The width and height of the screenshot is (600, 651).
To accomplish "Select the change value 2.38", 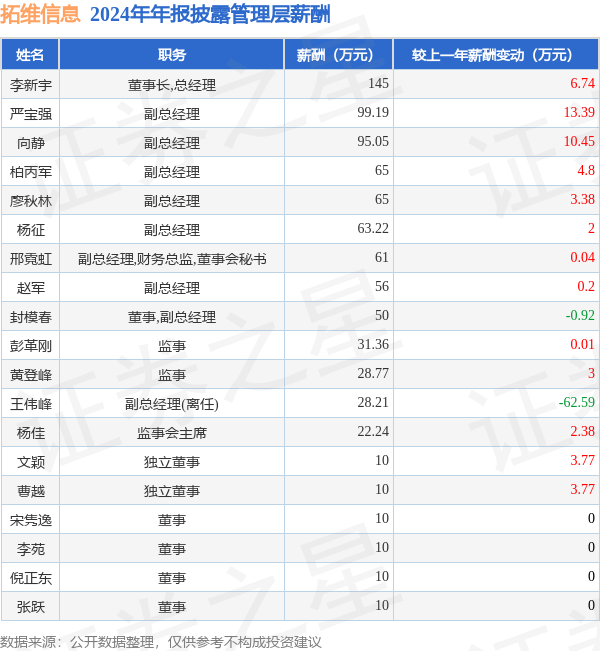I will [x=582, y=432].
